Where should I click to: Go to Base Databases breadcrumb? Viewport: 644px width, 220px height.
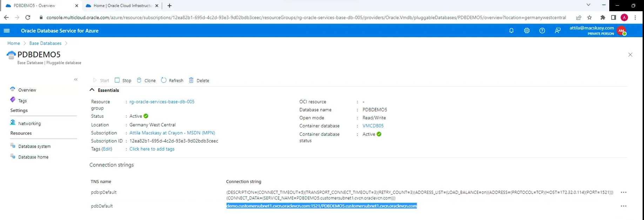(45, 43)
